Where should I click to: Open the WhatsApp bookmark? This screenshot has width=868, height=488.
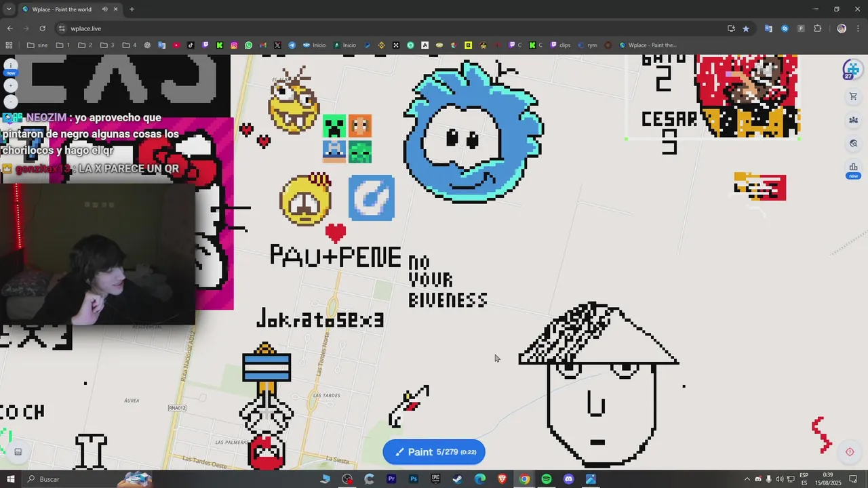249,45
